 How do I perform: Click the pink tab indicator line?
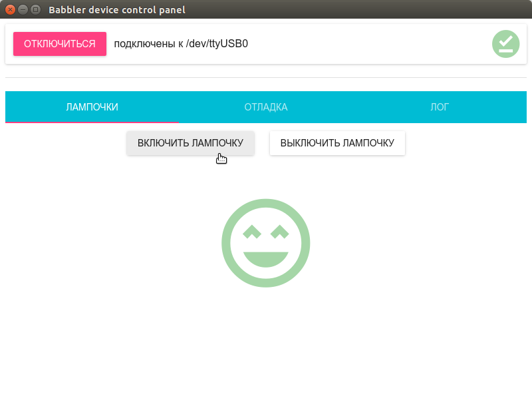92,121
